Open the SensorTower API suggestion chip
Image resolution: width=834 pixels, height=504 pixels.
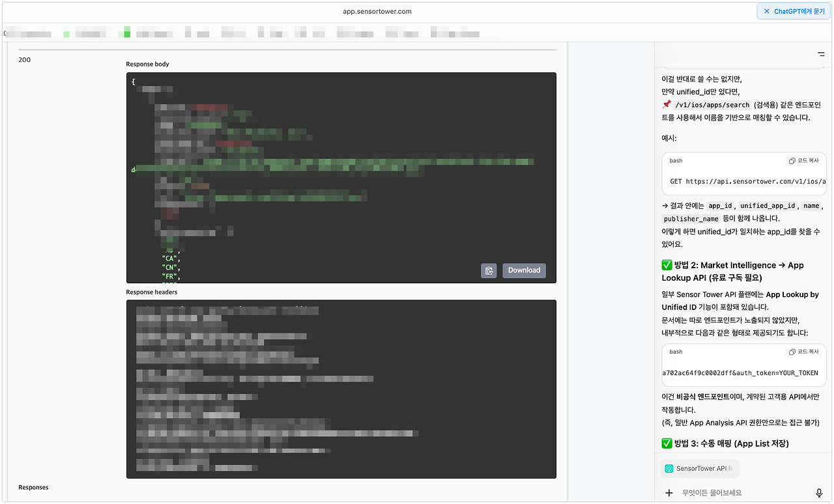[x=700, y=468]
